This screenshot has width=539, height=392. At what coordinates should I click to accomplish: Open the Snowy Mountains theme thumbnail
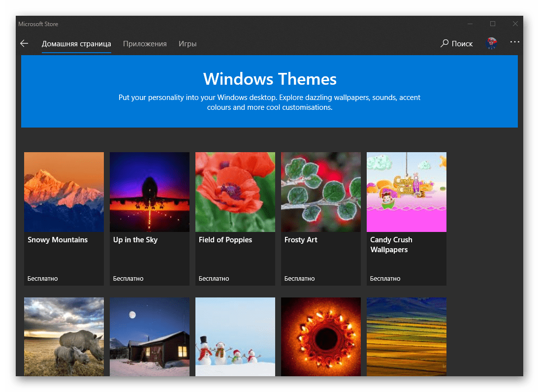(64, 192)
